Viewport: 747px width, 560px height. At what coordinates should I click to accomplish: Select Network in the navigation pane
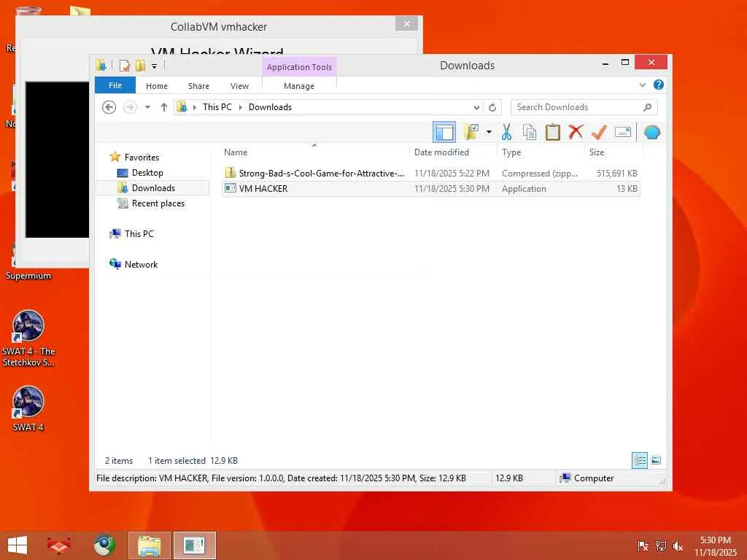pyautogui.click(x=141, y=264)
